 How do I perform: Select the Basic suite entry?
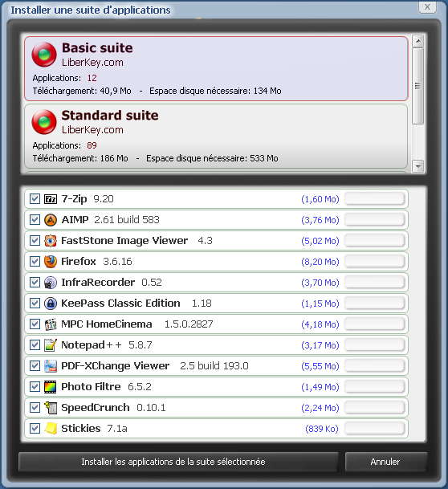[216, 68]
